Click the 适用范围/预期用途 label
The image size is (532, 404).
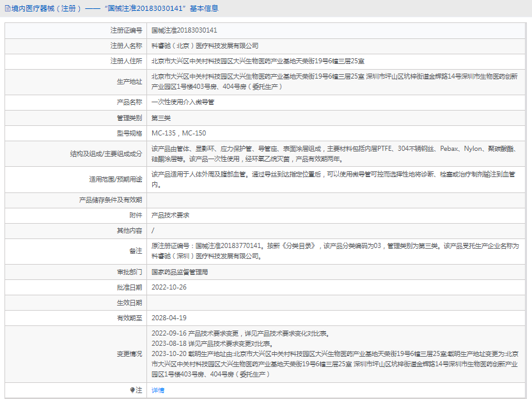pos(116,180)
